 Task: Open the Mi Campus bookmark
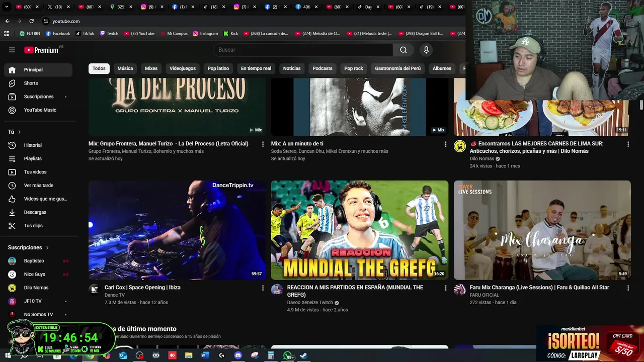174,34
